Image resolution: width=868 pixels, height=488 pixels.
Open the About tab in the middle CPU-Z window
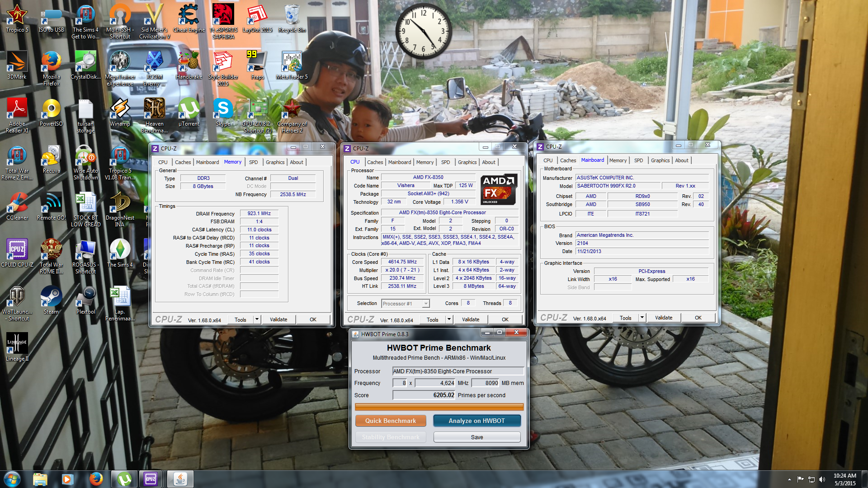488,162
